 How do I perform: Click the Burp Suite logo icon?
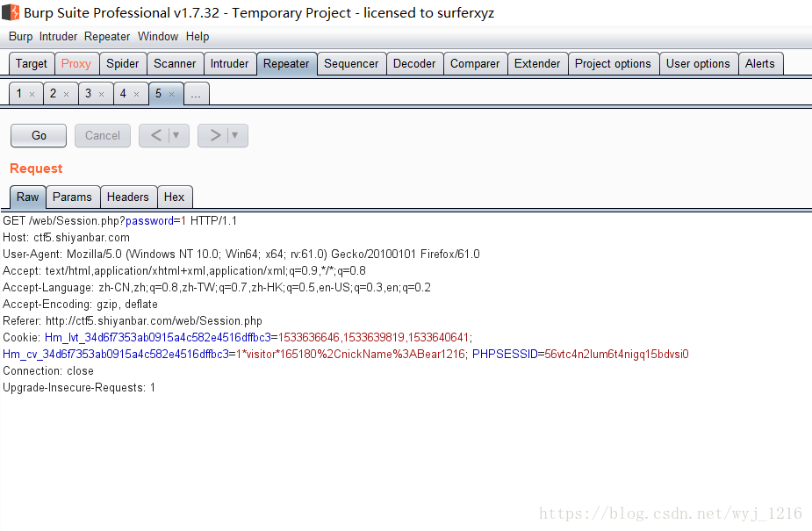coord(11,12)
